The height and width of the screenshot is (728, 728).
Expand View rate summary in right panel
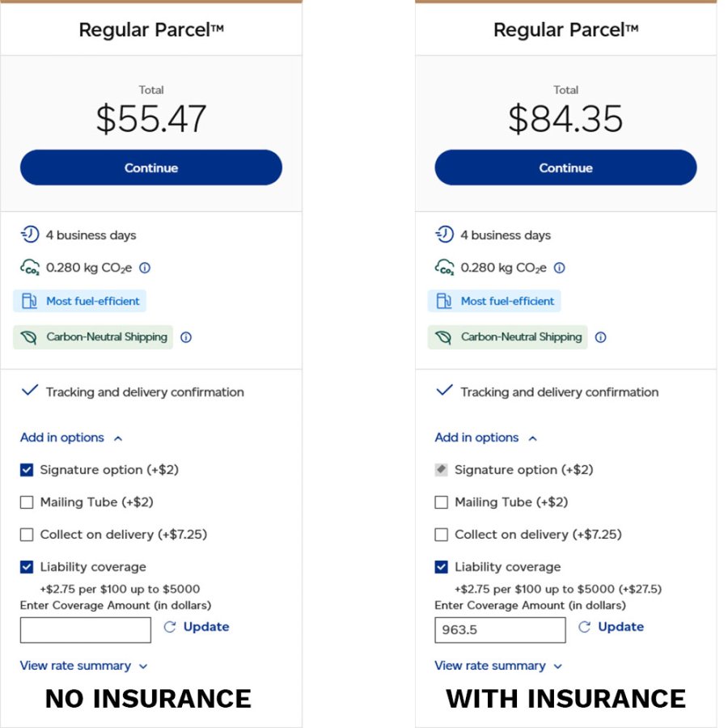coord(498,666)
